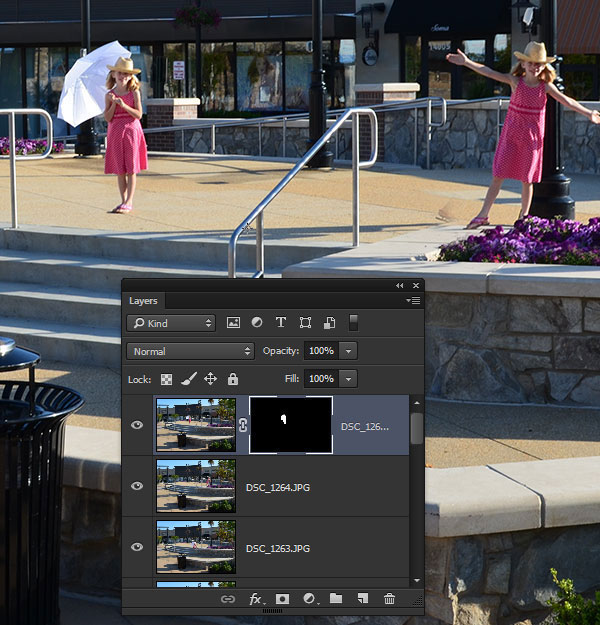
Task: Delete layer using trash icon
Action: pyautogui.click(x=389, y=598)
